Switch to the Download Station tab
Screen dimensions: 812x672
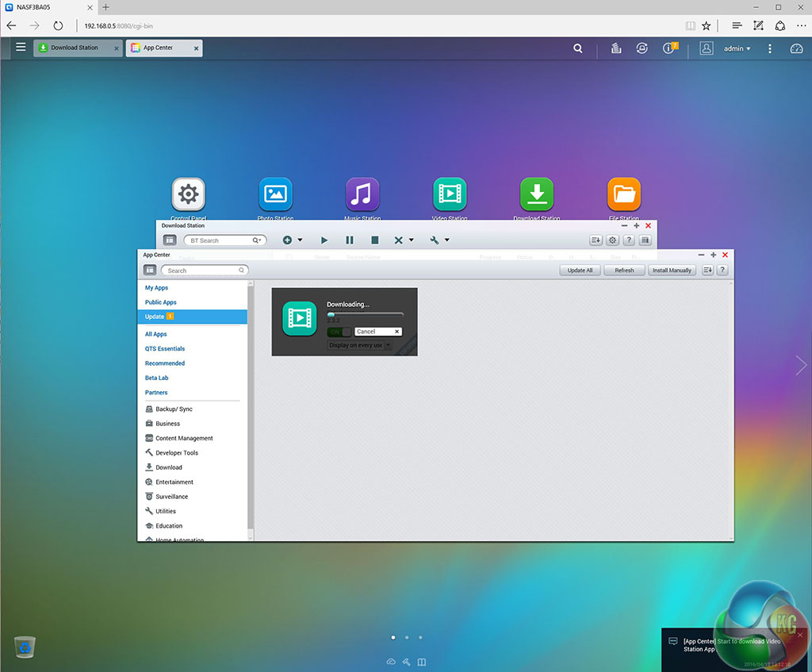click(75, 48)
